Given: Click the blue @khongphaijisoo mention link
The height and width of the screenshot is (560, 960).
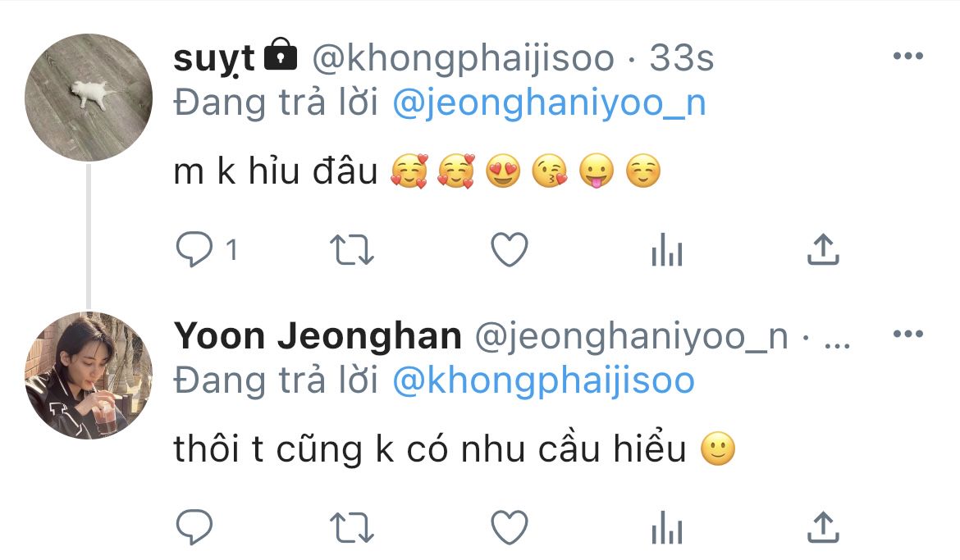Looking at the screenshot, I should tap(543, 380).
